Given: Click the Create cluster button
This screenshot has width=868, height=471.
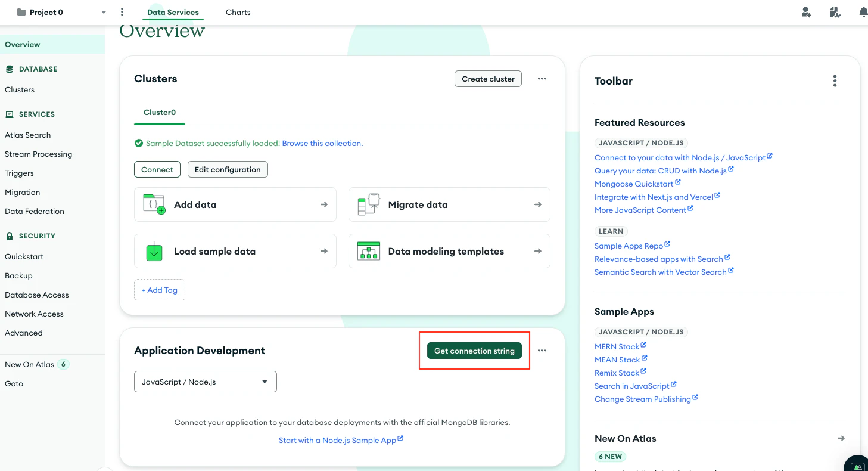Looking at the screenshot, I should tap(488, 79).
